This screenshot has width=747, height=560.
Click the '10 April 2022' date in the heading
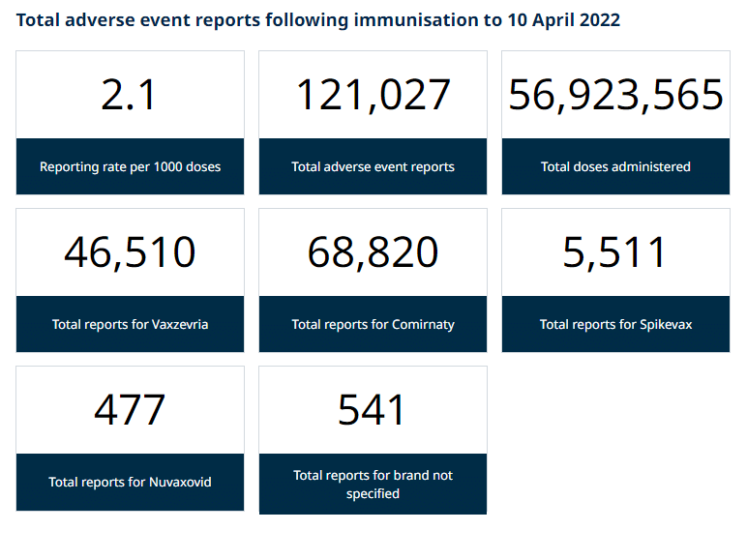[564, 20]
